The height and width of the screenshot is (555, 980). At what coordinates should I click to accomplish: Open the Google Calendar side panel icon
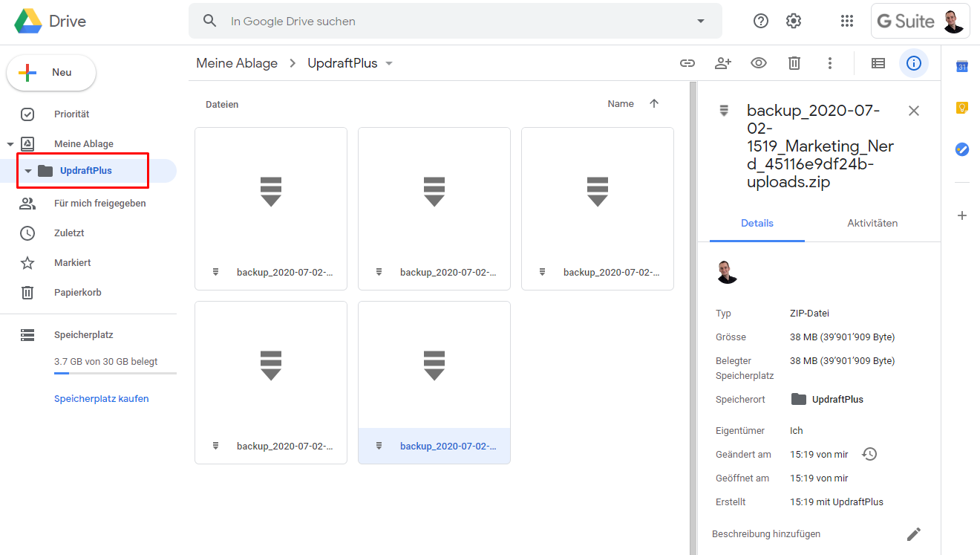pos(962,67)
